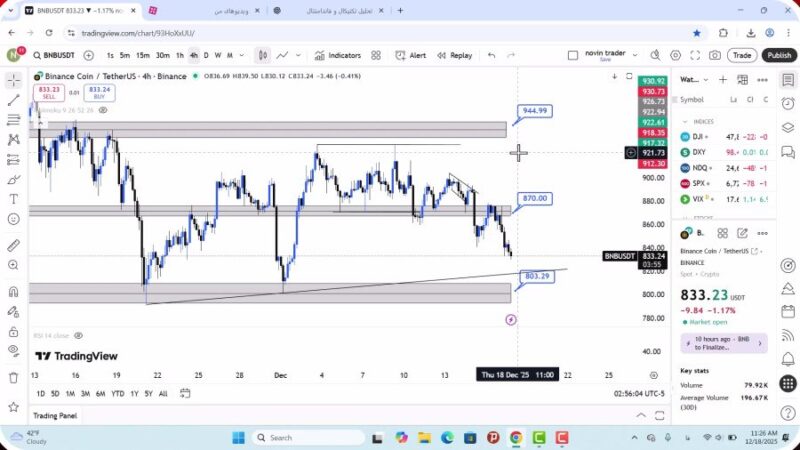Click the Publish button
The width and height of the screenshot is (800, 450).
click(x=778, y=56)
